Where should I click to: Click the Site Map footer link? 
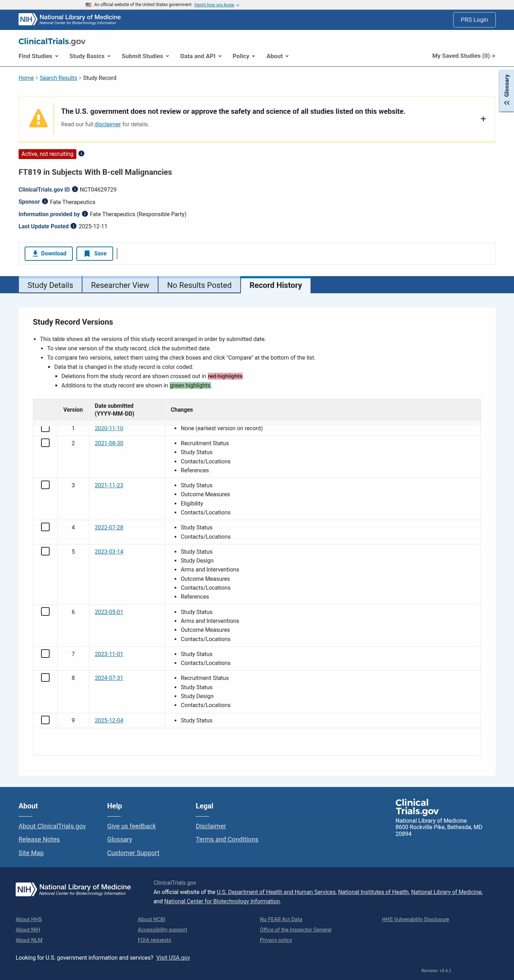click(31, 853)
